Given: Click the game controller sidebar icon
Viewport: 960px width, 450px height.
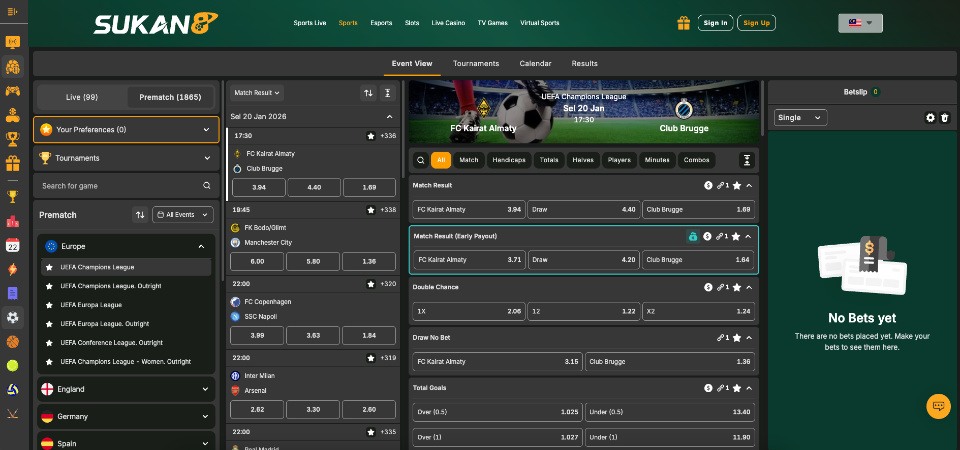Looking at the screenshot, I should point(13,91).
